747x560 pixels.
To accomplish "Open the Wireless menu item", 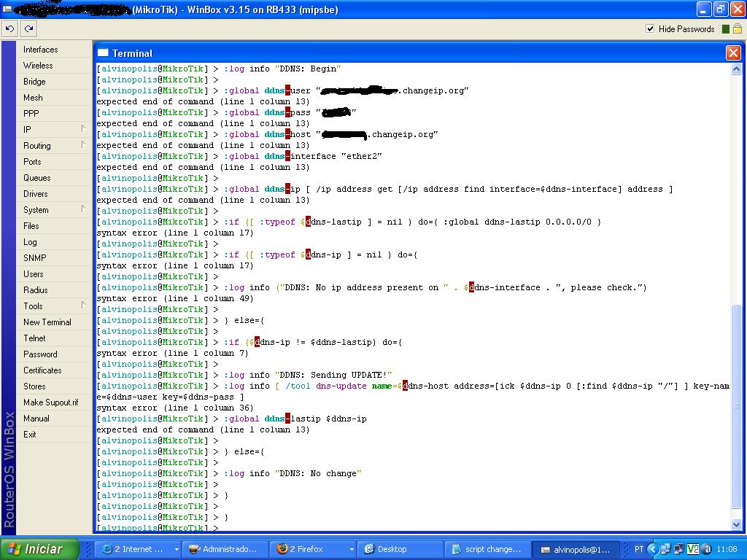I will pyautogui.click(x=54, y=66).
